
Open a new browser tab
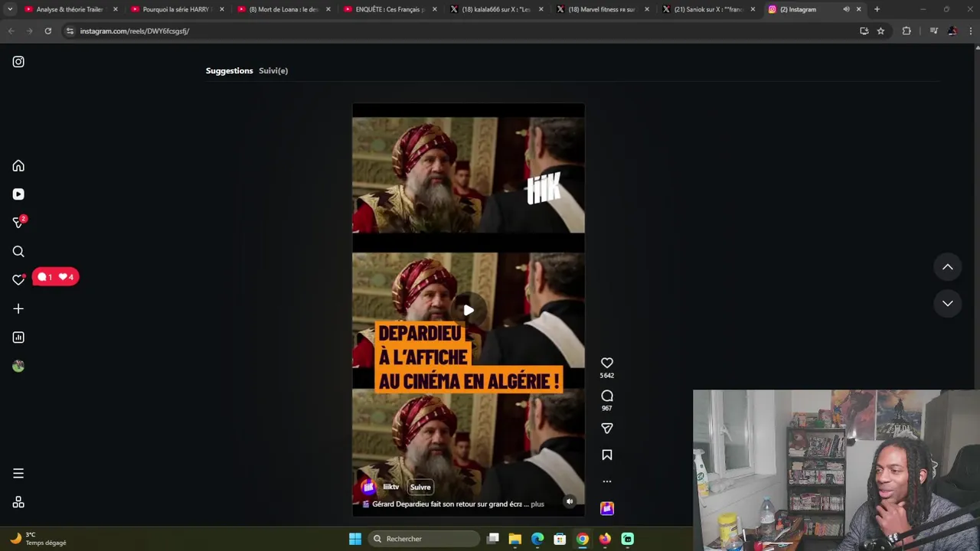pyautogui.click(x=877, y=9)
